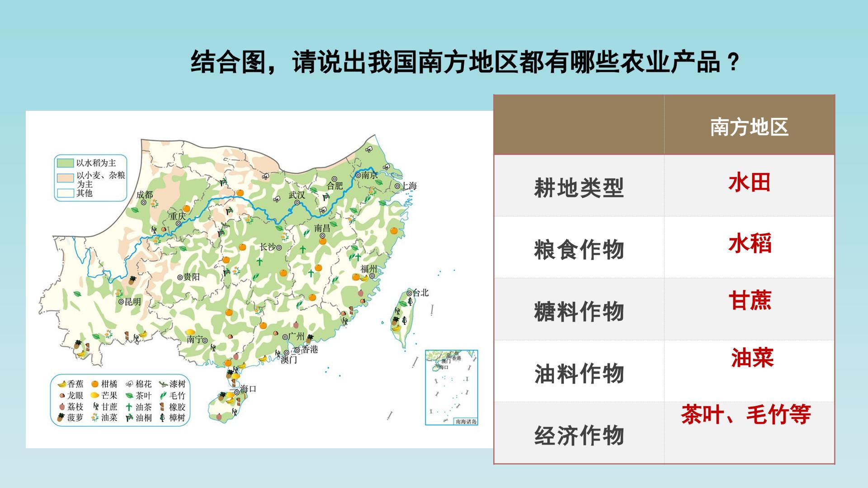The height and width of the screenshot is (488, 868).
Task: Click the 南方地区 table header cell
Action: tap(749, 125)
